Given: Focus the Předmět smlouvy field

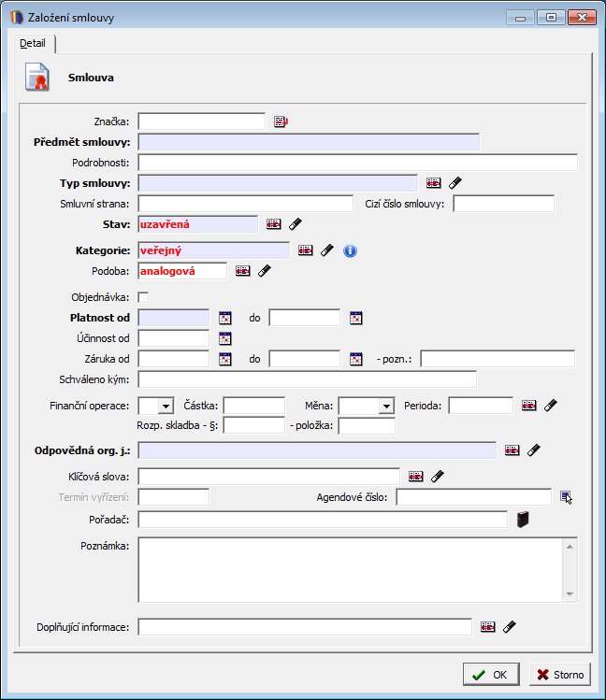Looking at the screenshot, I should point(309,142).
